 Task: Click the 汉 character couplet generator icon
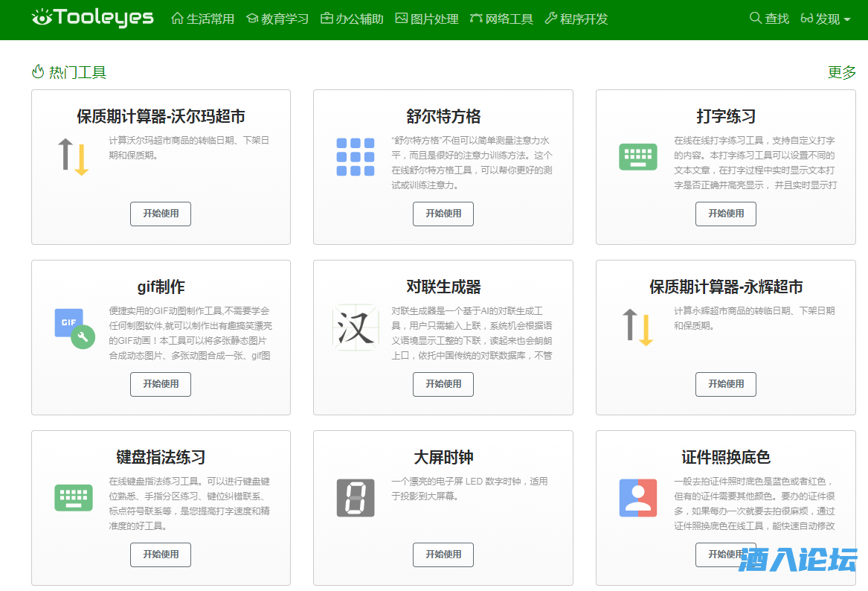point(355,328)
